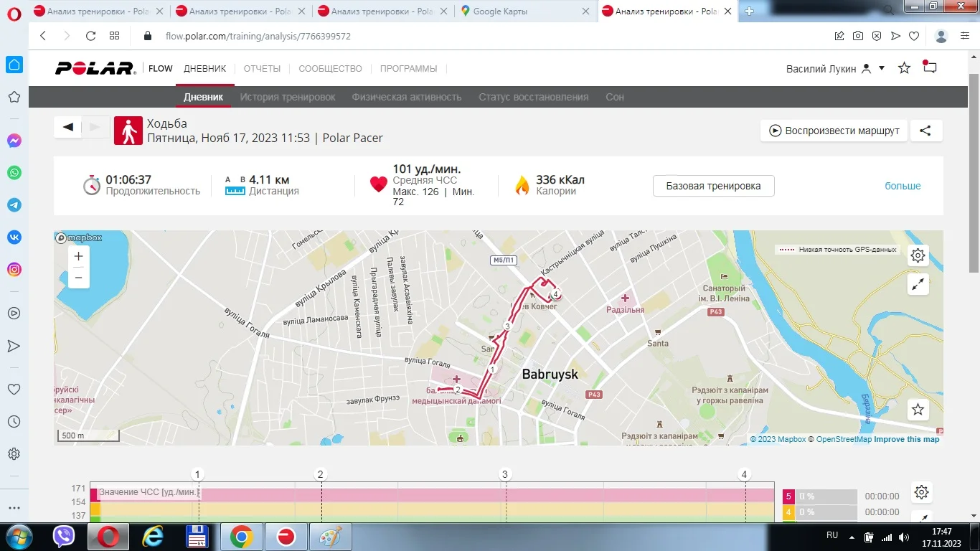The width and height of the screenshot is (980, 551).
Task: Switch to История тренировок tab
Action: (288, 97)
